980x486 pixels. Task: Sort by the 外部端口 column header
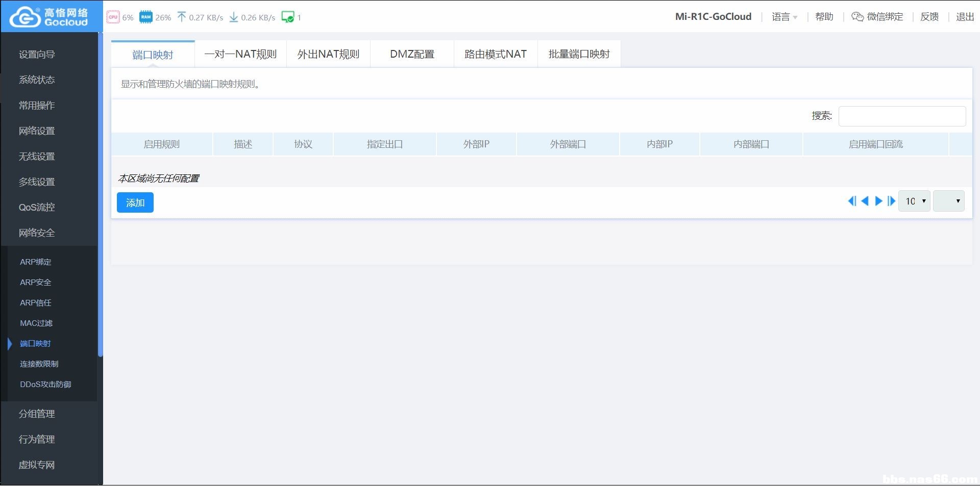(x=568, y=144)
